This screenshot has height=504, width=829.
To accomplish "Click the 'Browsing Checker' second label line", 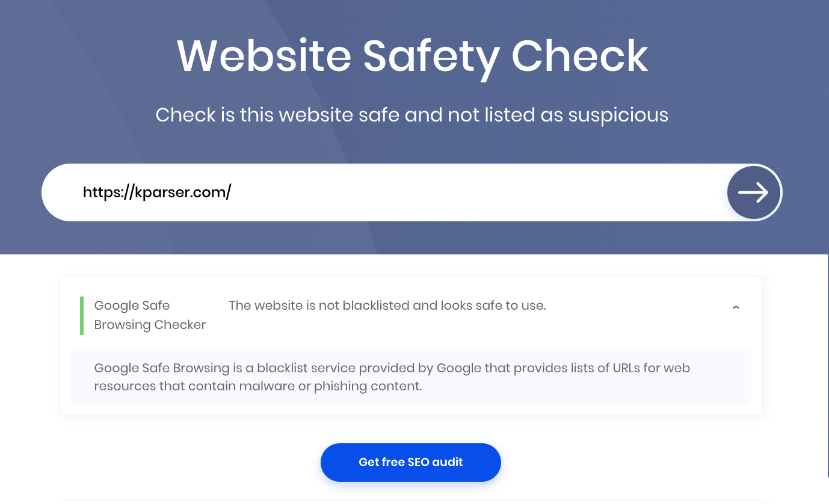I will click(150, 325).
